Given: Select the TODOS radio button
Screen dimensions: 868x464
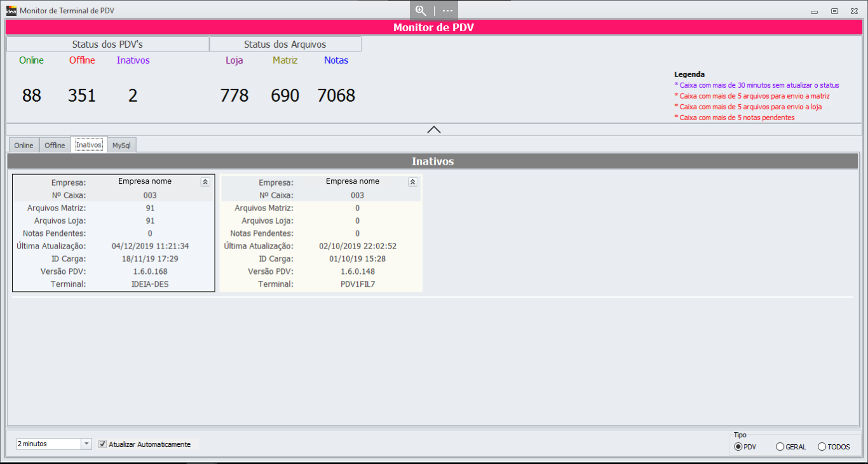Looking at the screenshot, I should (822, 447).
